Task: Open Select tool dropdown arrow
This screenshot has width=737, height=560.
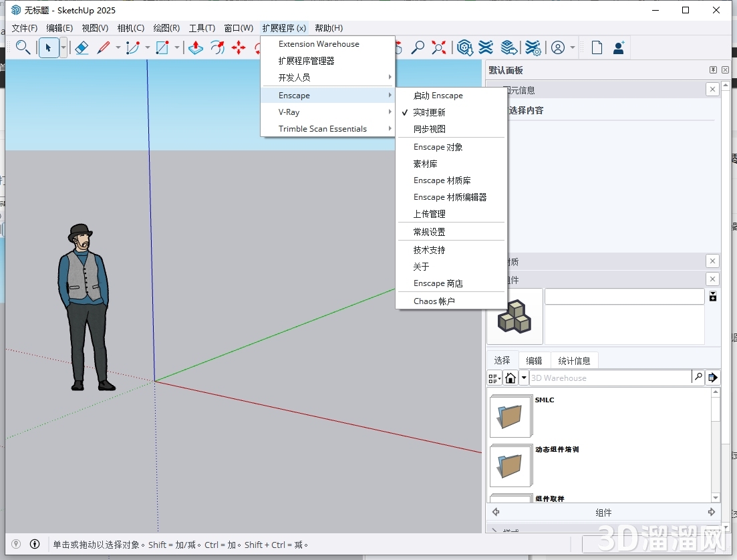Action: click(63, 47)
